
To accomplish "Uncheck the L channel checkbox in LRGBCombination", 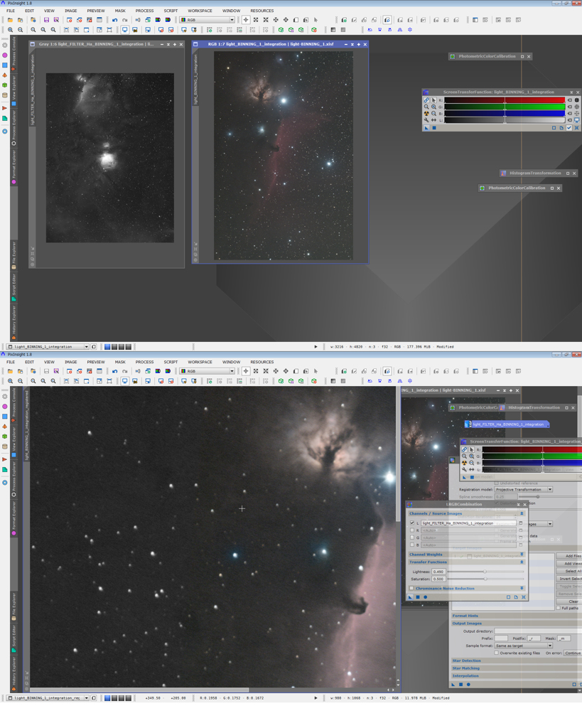I will coord(411,523).
